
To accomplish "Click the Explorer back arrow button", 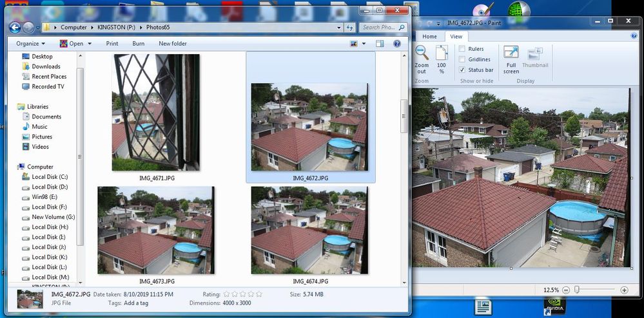I will pos(15,27).
